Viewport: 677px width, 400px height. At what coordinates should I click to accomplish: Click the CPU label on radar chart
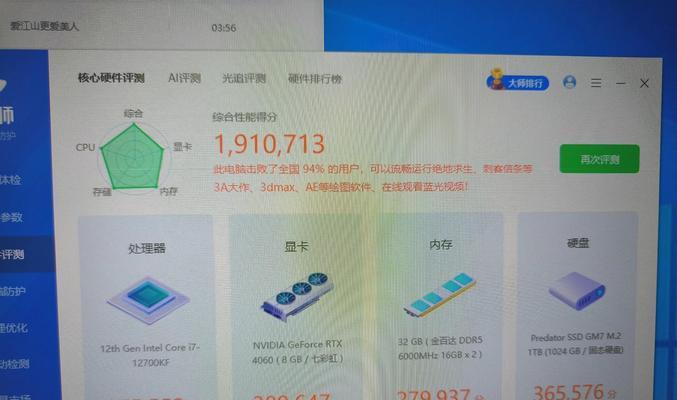point(85,147)
